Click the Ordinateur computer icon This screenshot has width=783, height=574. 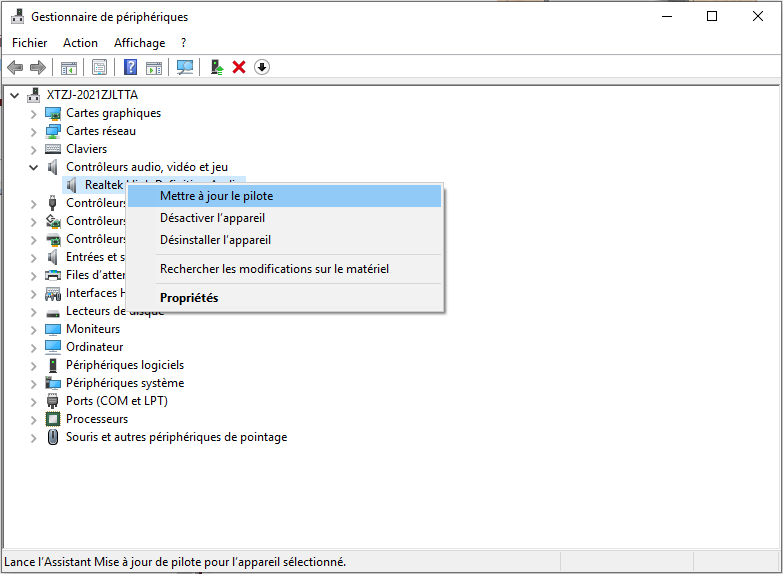(53, 347)
